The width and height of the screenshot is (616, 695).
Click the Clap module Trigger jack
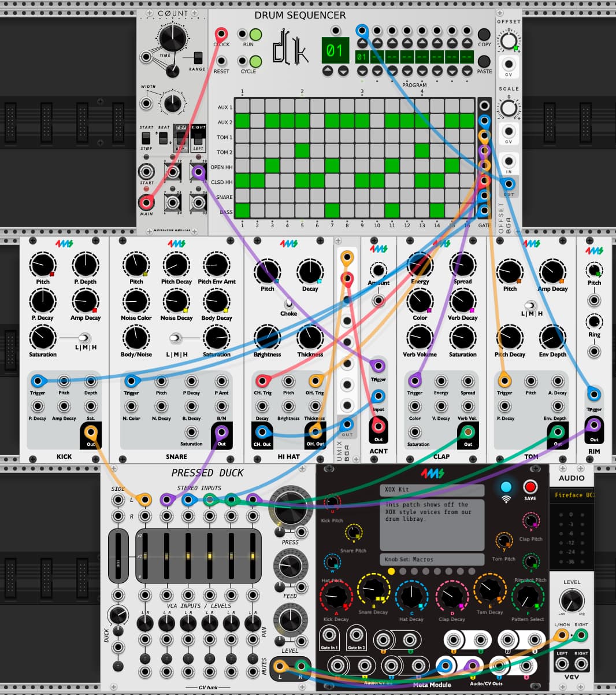pyautogui.click(x=414, y=381)
